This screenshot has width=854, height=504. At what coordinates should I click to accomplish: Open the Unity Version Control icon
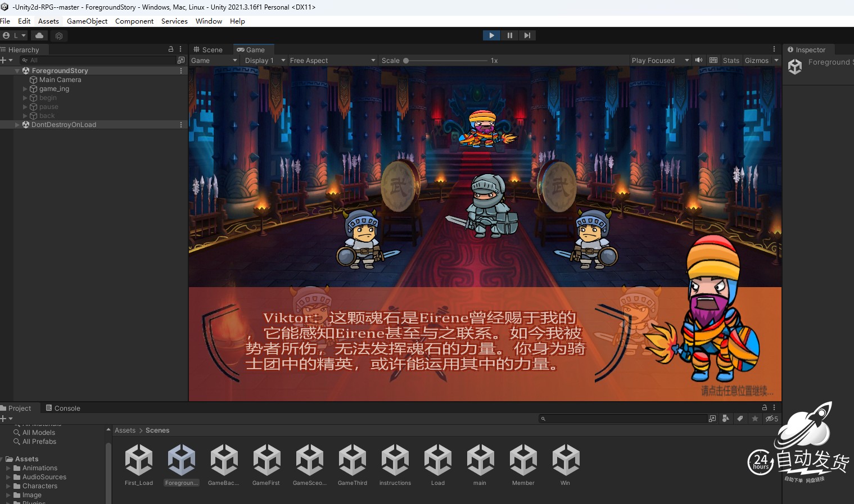pos(59,35)
